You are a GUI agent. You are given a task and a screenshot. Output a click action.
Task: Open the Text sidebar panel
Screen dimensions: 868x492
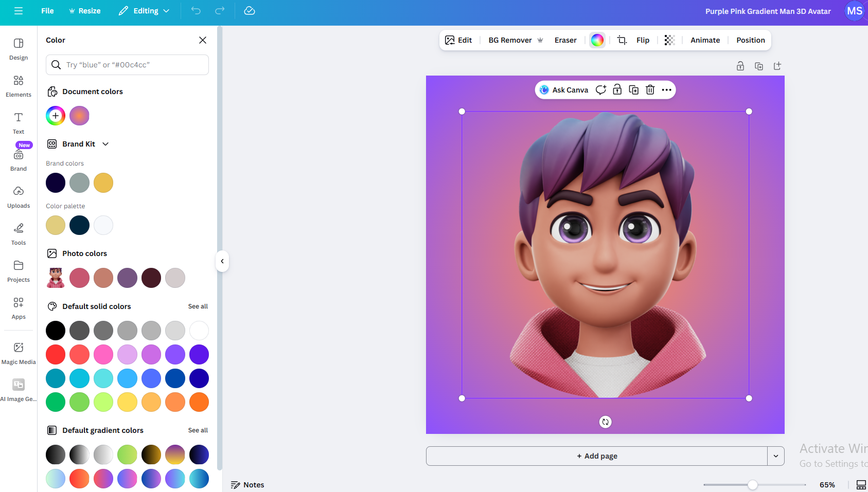tap(19, 123)
